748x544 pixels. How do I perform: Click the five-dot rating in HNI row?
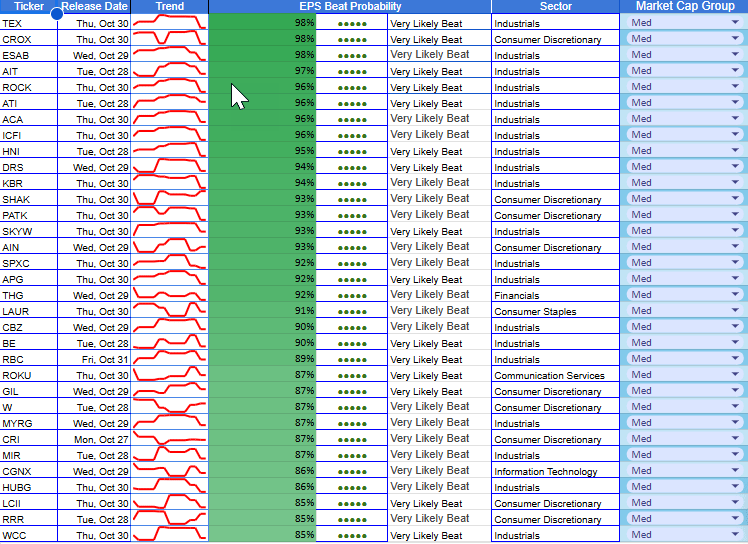point(352,152)
